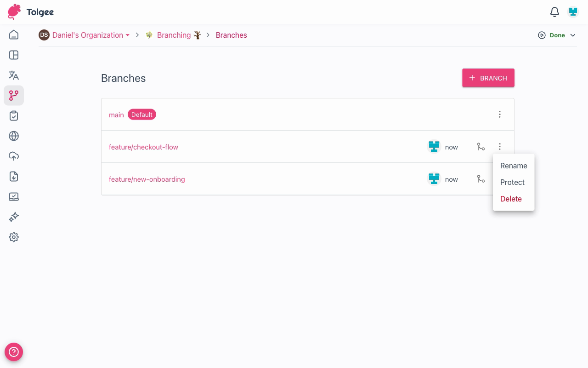Open the three-dot menu for the main branch
Viewport: 588px width, 368px height.
[x=500, y=114]
